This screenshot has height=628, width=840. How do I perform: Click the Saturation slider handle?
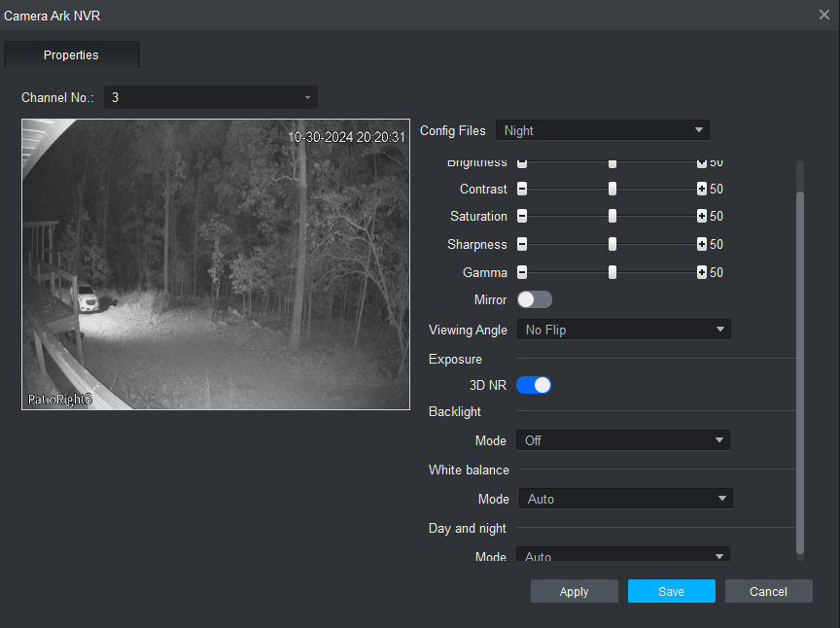click(612, 216)
